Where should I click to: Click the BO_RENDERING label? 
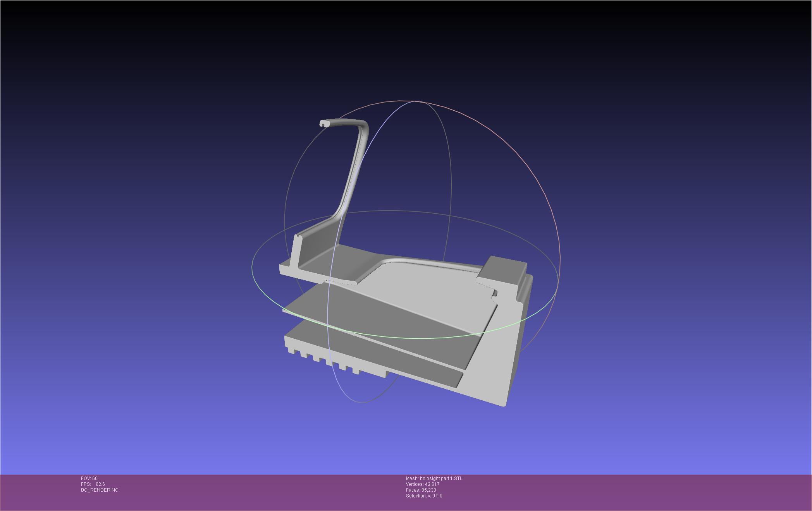[100, 490]
